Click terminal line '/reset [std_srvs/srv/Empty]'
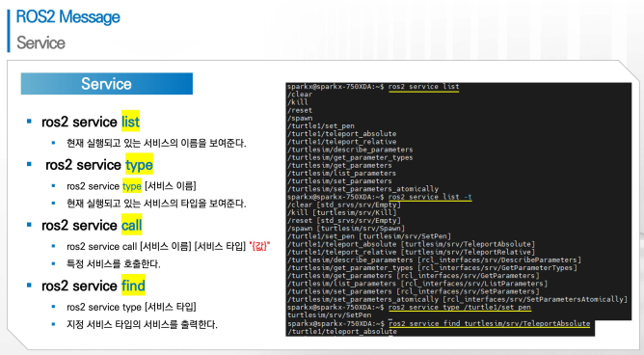This screenshot has width=644, height=355. (344, 220)
